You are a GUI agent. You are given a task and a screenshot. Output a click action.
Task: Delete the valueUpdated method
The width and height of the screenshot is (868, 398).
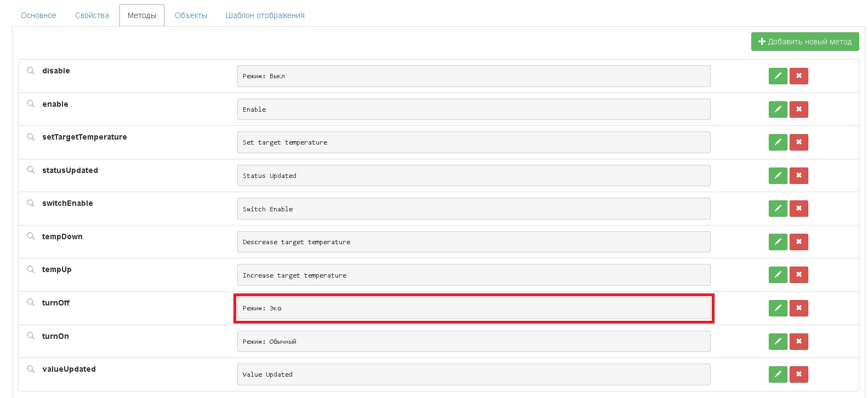pos(798,374)
